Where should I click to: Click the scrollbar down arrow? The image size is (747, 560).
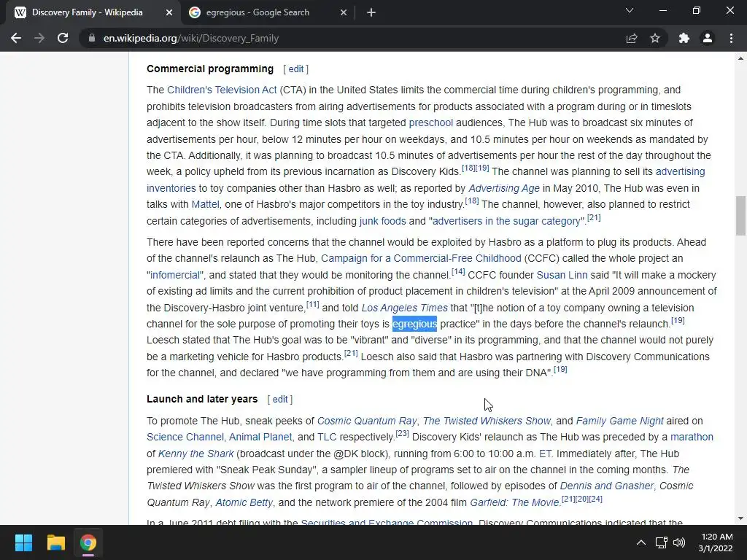(x=740, y=518)
